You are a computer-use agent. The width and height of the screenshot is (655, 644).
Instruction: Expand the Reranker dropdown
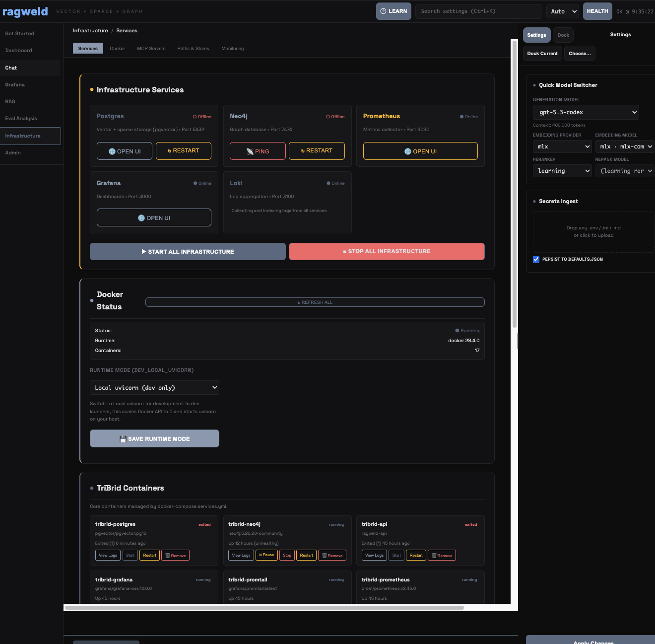562,171
